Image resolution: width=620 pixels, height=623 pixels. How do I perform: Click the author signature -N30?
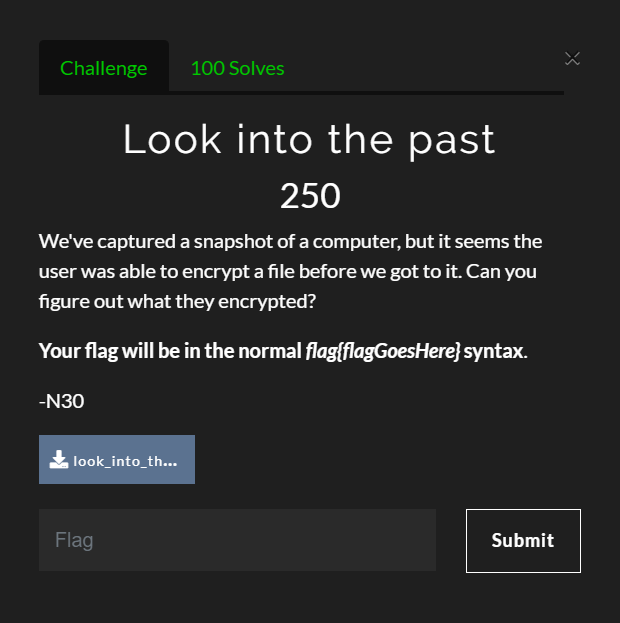coord(62,401)
